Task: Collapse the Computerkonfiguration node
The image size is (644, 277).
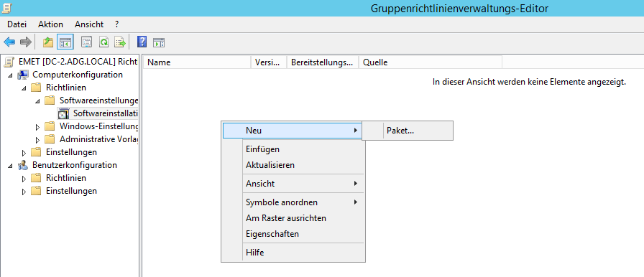Action: coord(10,76)
